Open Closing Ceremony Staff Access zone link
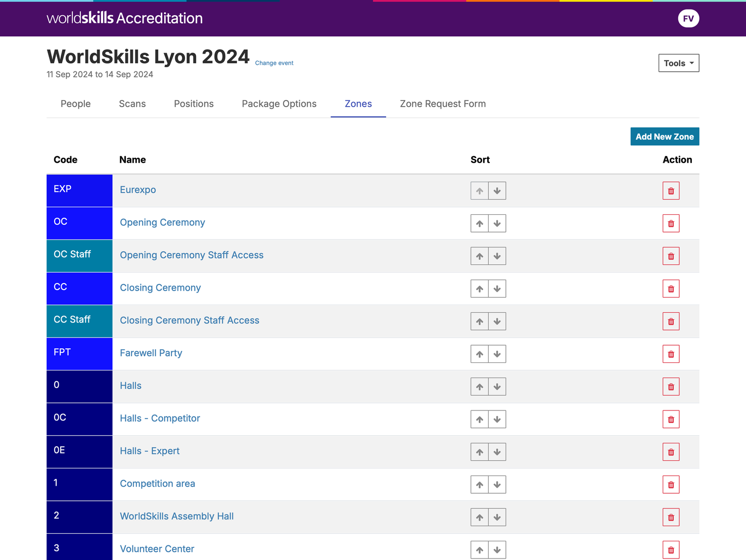 190,320
